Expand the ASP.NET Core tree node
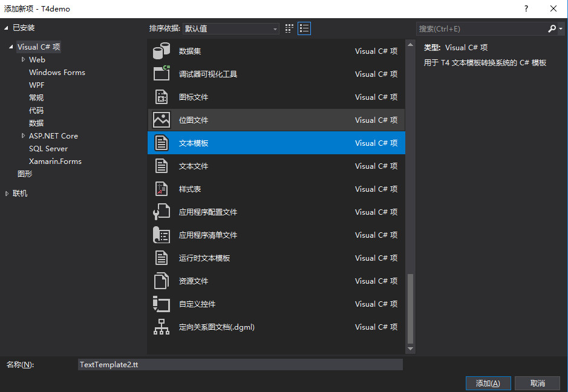 23,136
